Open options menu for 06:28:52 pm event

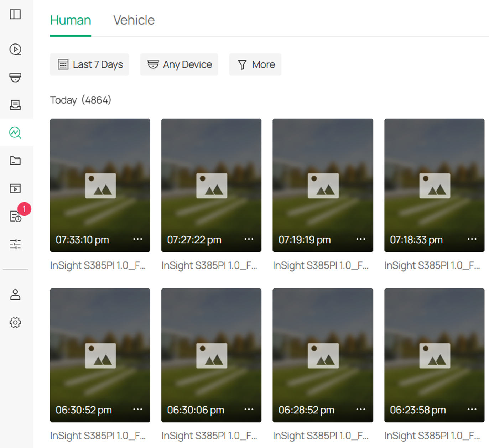(361, 410)
